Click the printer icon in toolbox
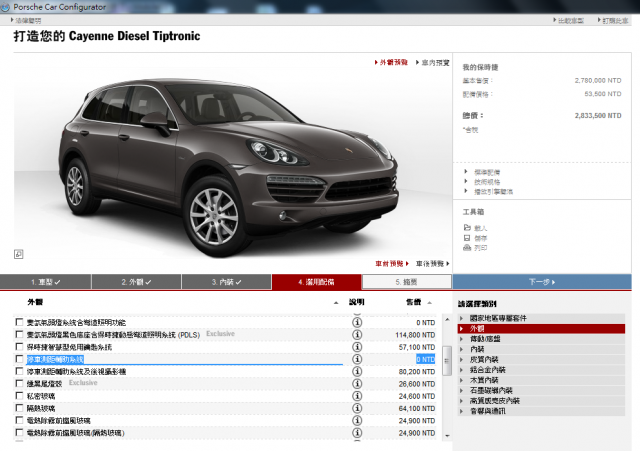 pyautogui.click(x=467, y=247)
